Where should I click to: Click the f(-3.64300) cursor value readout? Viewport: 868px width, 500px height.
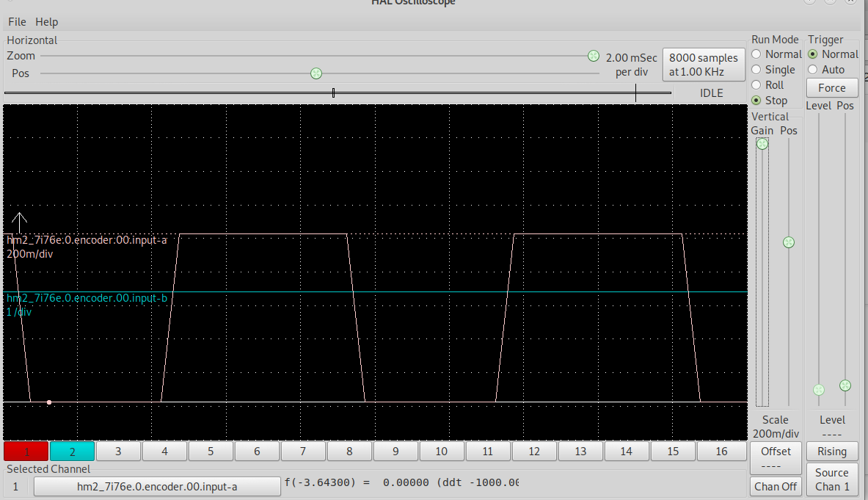[x=402, y=482]
